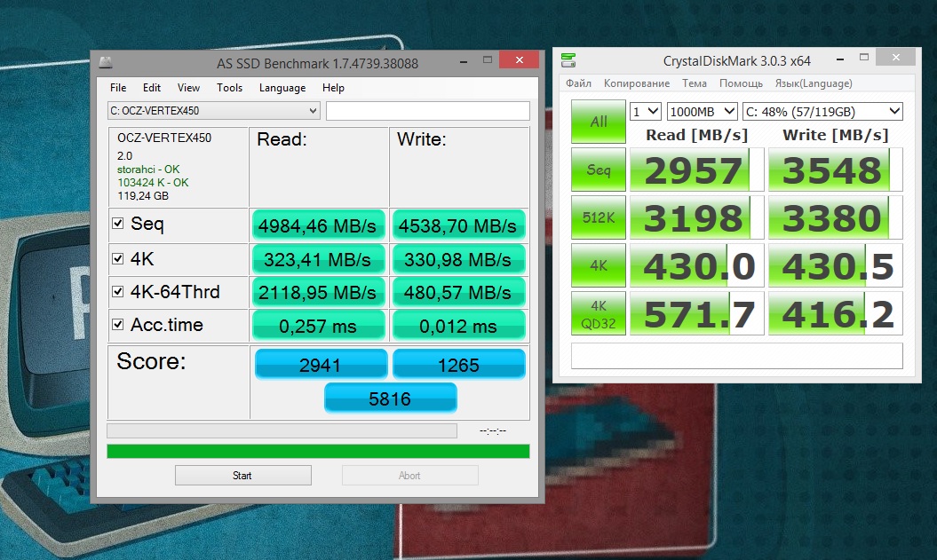This screenshot has height=560, width=937.
Task: Open the test count dropdown showing 1
Action: click(646, 112)
